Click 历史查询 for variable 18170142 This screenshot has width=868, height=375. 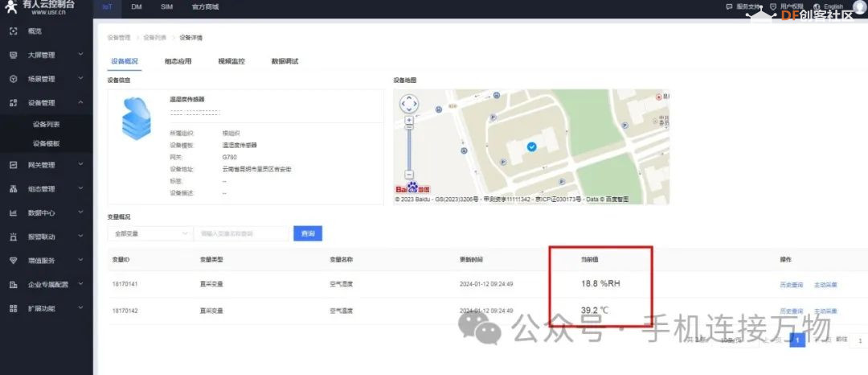click(x=791, y=311)
